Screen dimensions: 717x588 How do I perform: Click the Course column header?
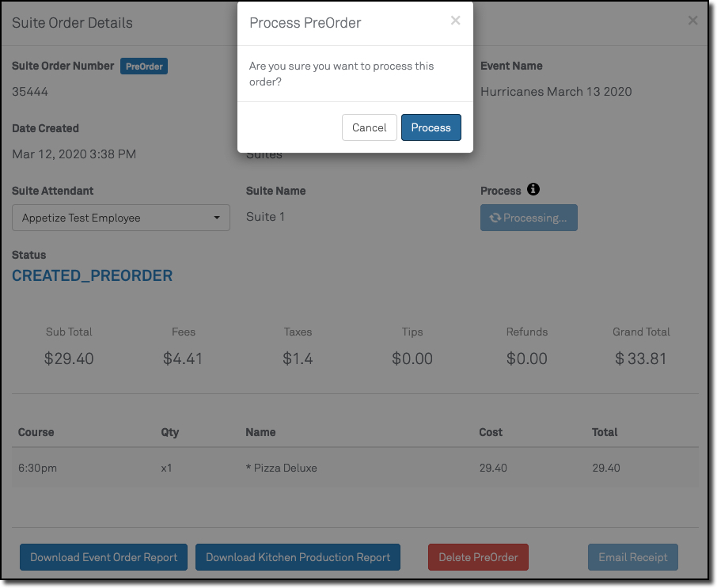click(x=36, y=432)
